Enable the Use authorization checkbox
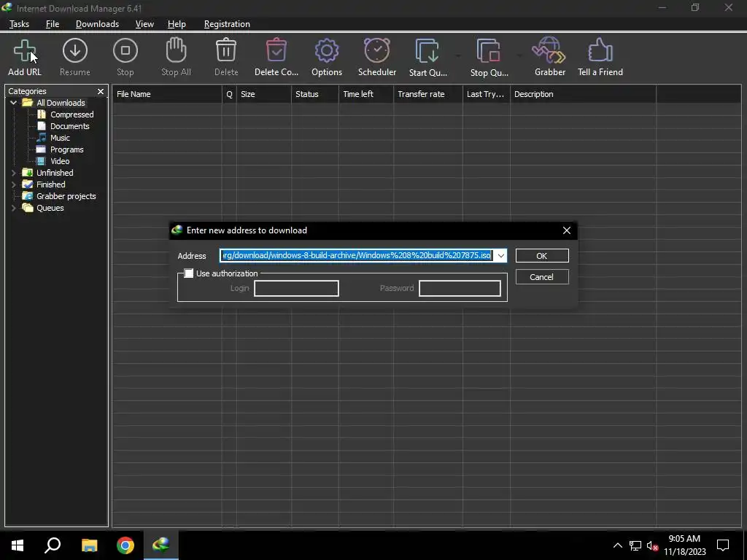Viewport: 747px width, 560px height. pyautogui.click(x=189, y=273)
